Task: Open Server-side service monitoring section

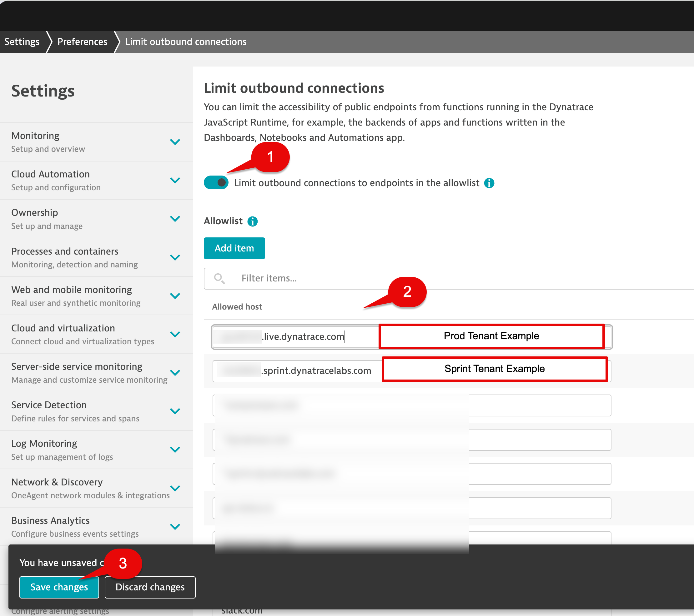Action: tap(96, 373)
